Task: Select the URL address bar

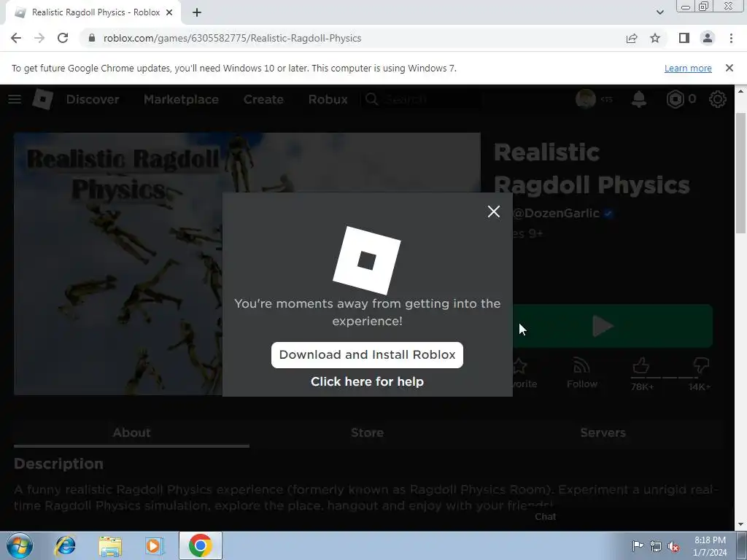Action: point(352,38)
